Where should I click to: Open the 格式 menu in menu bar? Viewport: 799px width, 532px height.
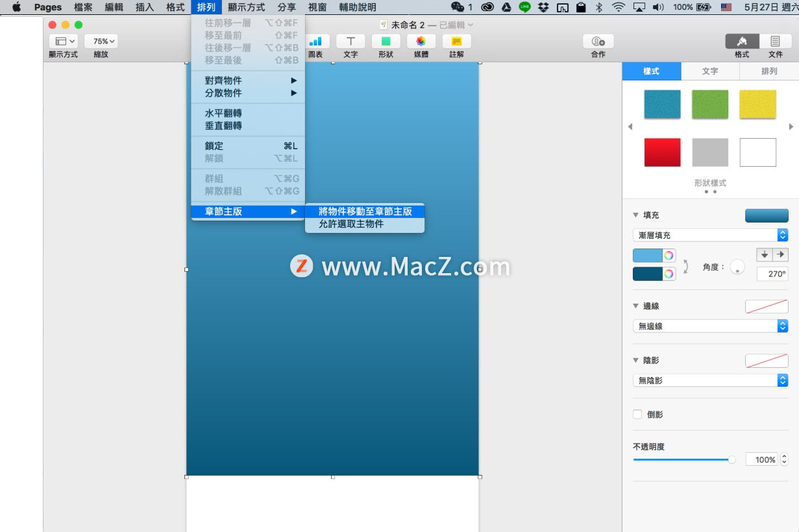(175, 7)
